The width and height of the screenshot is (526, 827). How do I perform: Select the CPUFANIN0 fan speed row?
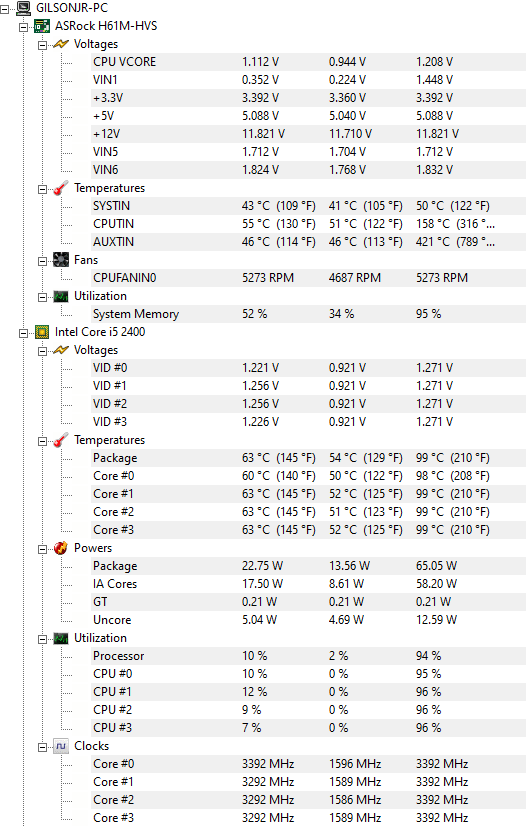click(x=309, y=277)
